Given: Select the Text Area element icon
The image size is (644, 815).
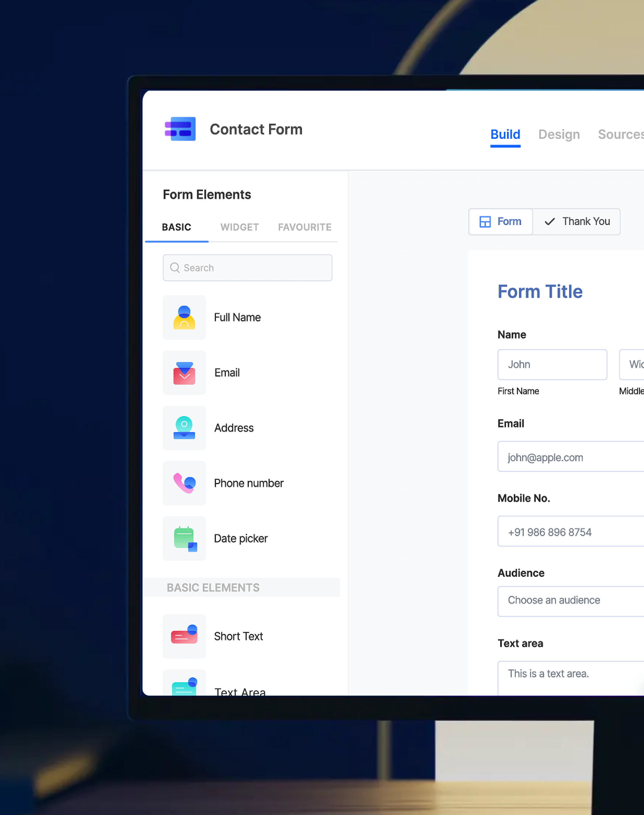Looking at the screenshot, I should pyautogui.click(x=184, y=683).
